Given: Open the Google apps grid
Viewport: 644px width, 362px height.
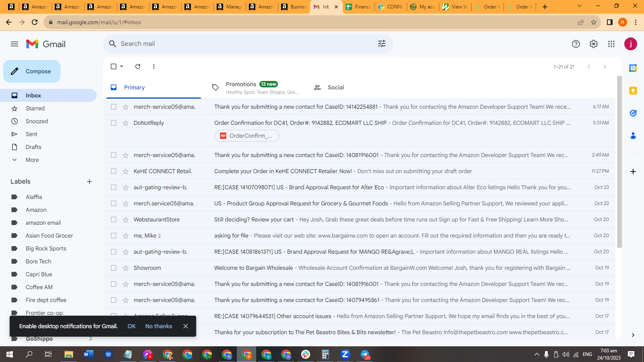Looking at the screenshot, I should click(611, 44).
